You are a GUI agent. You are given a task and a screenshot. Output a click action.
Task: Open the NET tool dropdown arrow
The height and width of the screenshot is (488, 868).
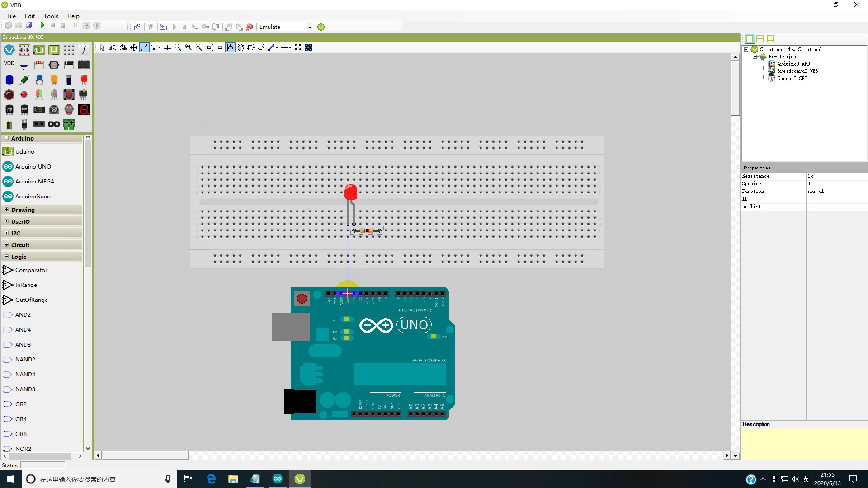(160, 47)
